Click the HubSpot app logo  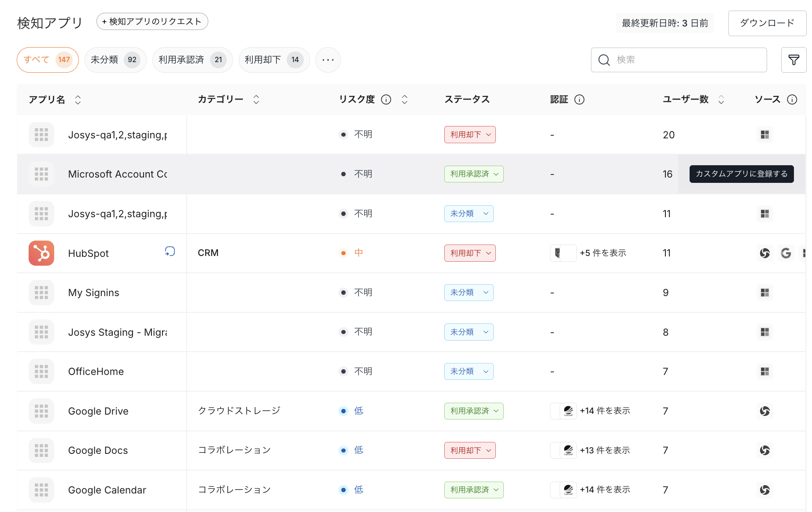(41, 253)
